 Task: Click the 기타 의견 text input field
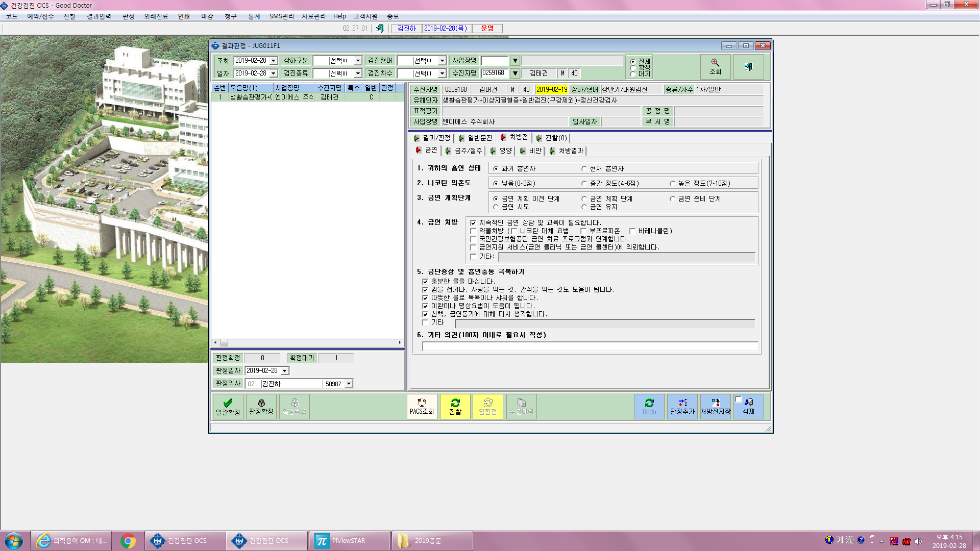click(x=590, y=347)
